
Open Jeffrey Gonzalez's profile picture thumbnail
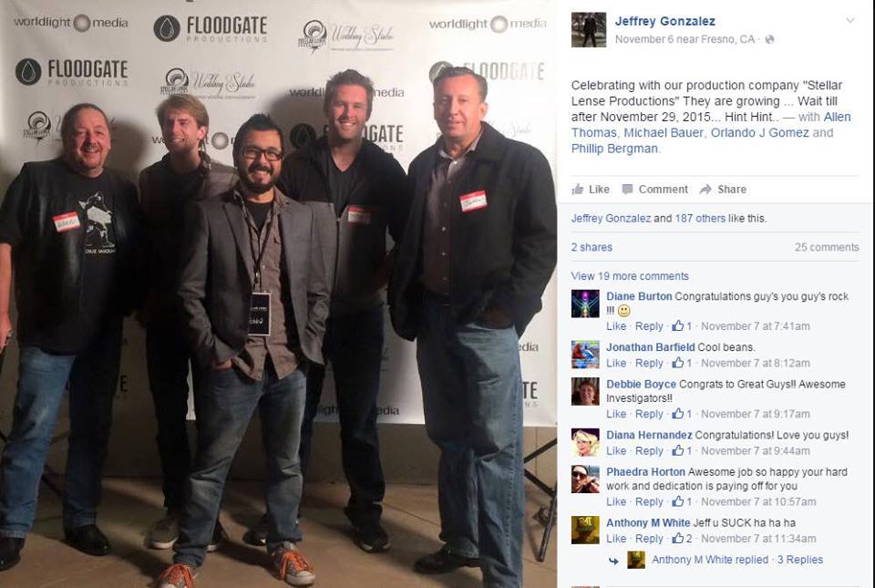pos(588,29)
